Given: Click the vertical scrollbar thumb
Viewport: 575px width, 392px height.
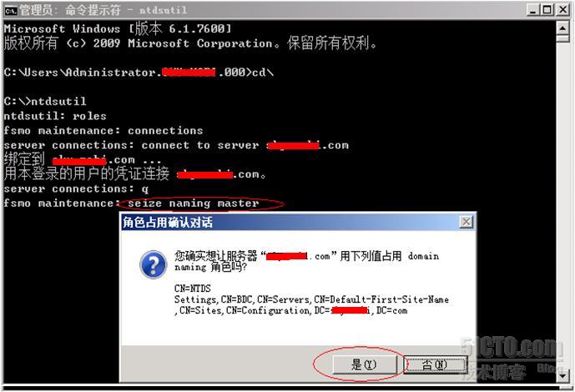Looking at the screenshot, I should point(562,38).
